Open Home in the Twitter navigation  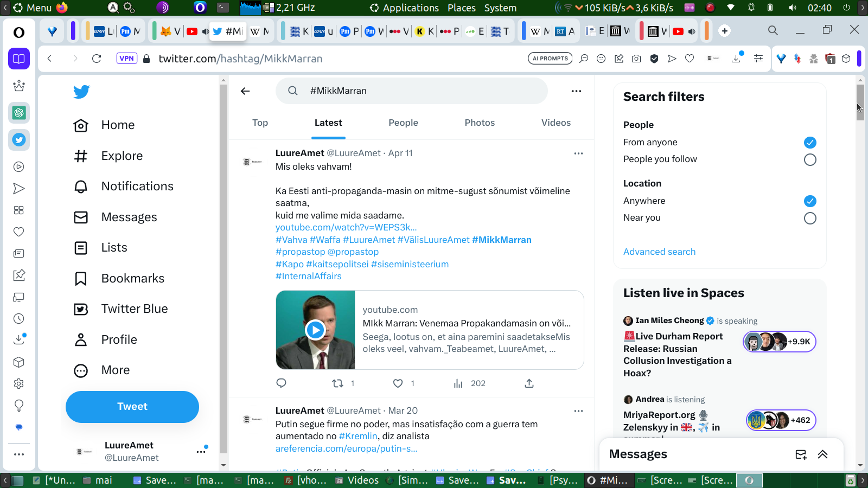[104, 125]
